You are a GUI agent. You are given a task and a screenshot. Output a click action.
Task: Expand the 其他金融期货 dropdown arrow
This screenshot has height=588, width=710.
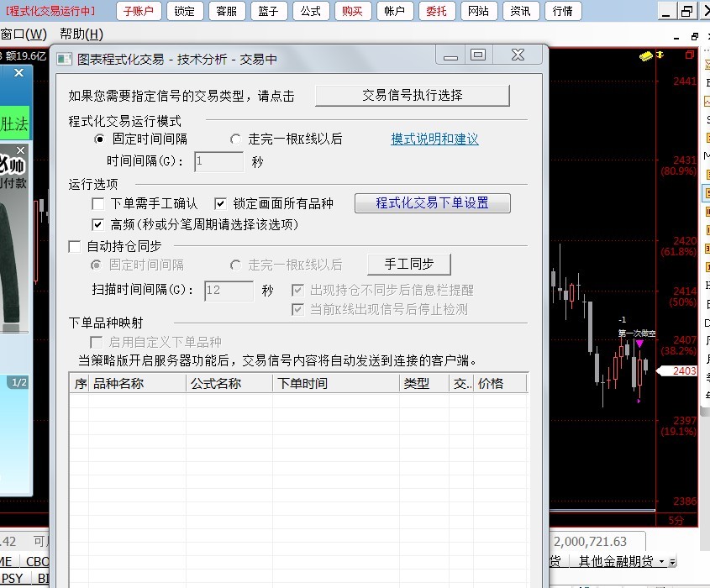pos(662,561)
